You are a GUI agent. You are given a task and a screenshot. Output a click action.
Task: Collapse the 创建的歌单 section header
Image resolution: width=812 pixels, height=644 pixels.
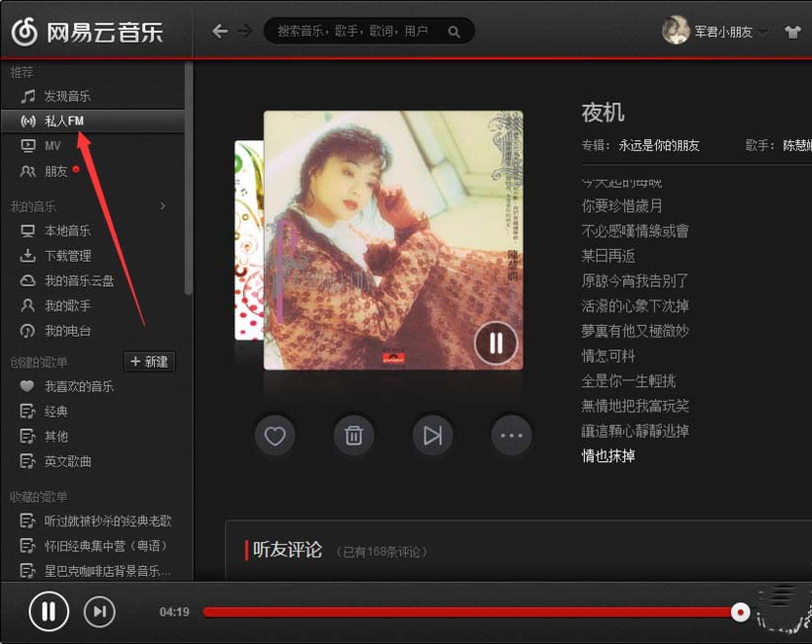(39, 362)
